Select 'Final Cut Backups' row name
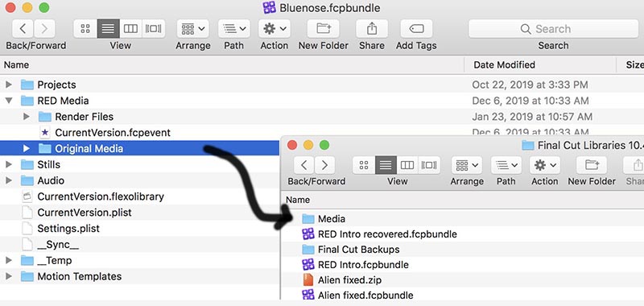 click(x=358, y=250)
